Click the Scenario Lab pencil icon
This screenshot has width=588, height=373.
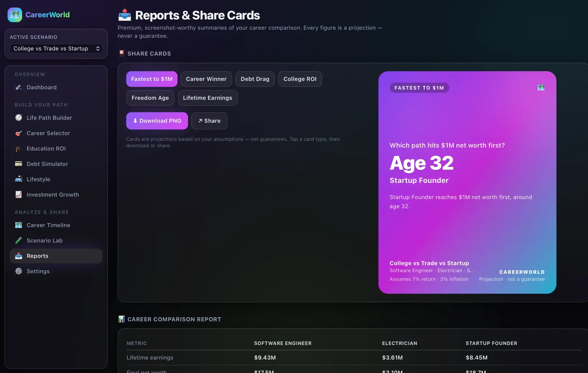click(19, 240)
